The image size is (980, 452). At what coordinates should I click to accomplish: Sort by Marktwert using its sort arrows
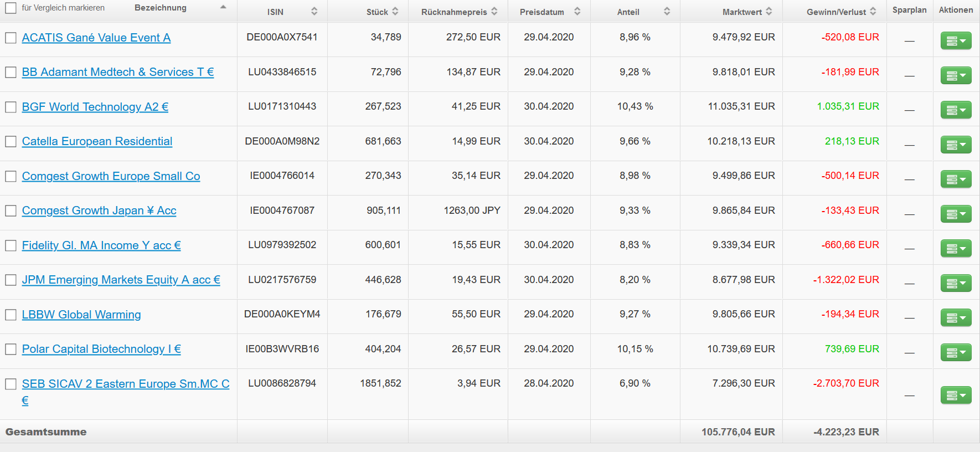coord(769,12)
